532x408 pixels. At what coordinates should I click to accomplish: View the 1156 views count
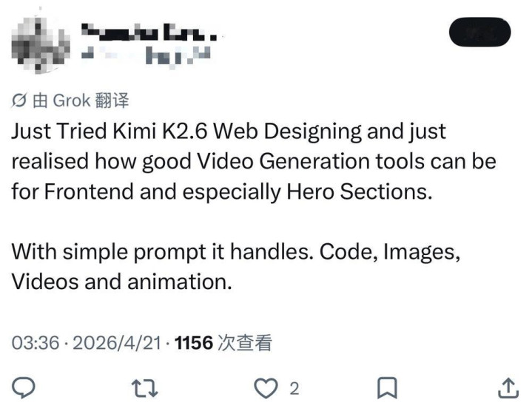pyautogui.click(x=194, y=343)
